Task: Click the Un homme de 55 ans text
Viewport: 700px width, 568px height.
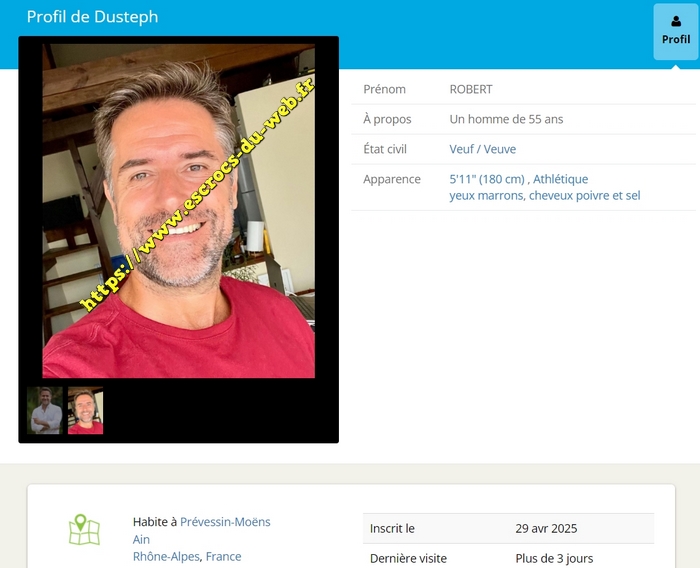Action: click(506, 119)
